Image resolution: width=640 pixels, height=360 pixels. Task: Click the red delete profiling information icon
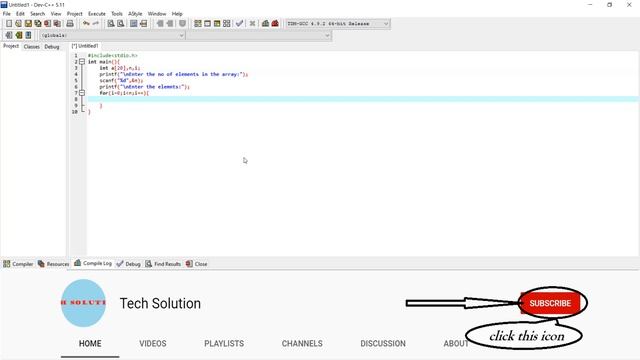[275, 24]
